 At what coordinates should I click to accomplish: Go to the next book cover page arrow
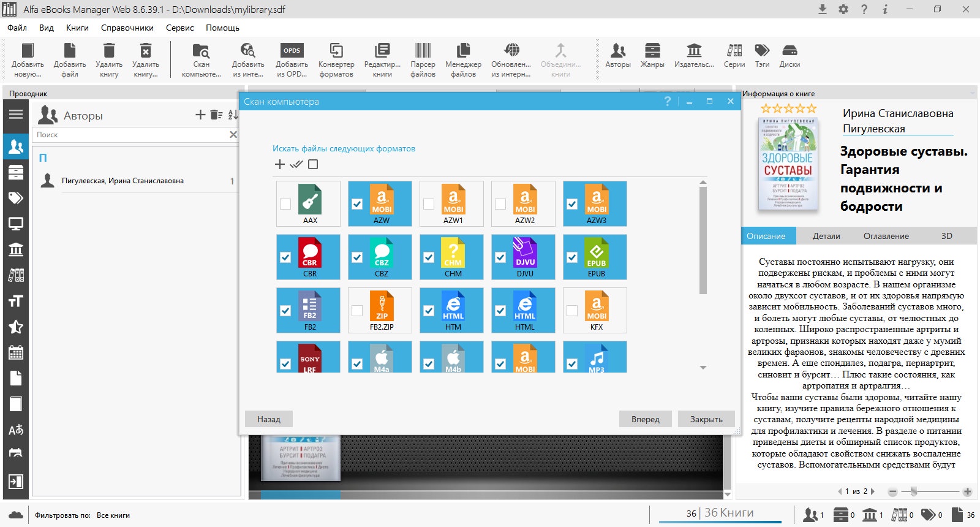click(873, 491)
